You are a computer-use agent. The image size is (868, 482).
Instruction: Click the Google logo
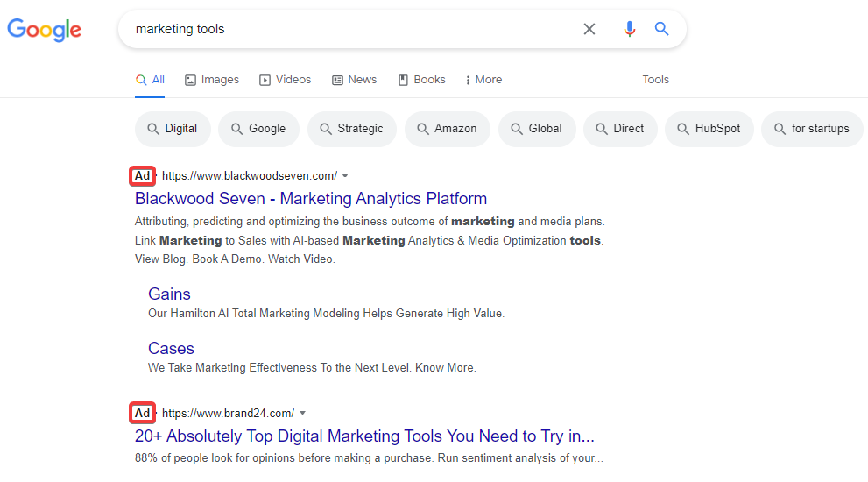44,30
